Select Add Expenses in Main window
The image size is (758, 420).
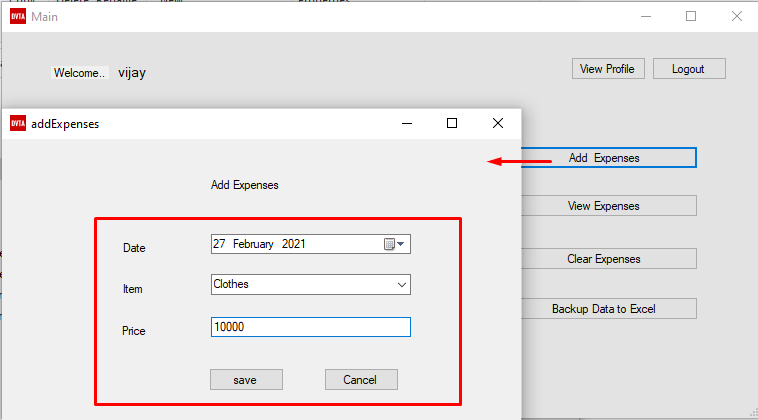tap(609, 158)
